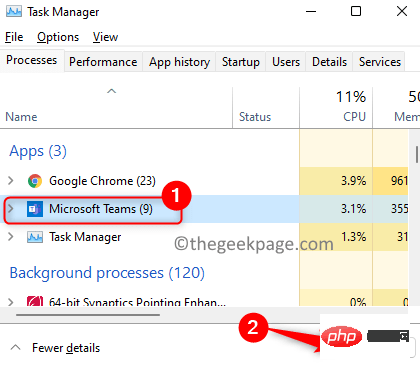Open the View menu
This screenshot has width=420, height=369.
pyautogui.click(x=105, y=37)
